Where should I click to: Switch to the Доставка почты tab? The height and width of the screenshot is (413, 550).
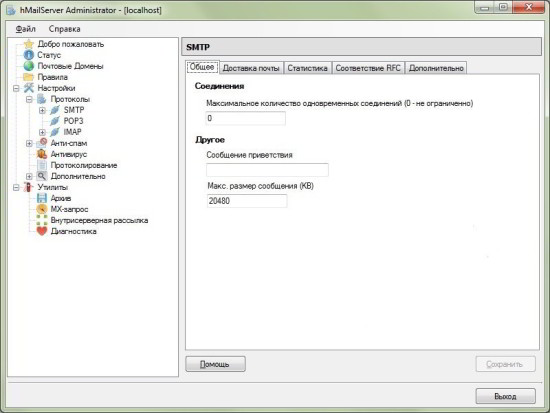[x=251, y=68]
